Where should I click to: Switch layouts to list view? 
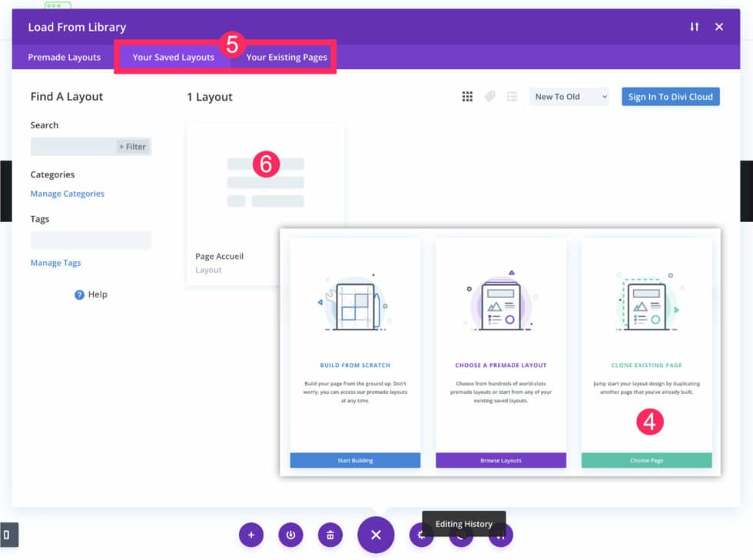(x=513, y=97)
